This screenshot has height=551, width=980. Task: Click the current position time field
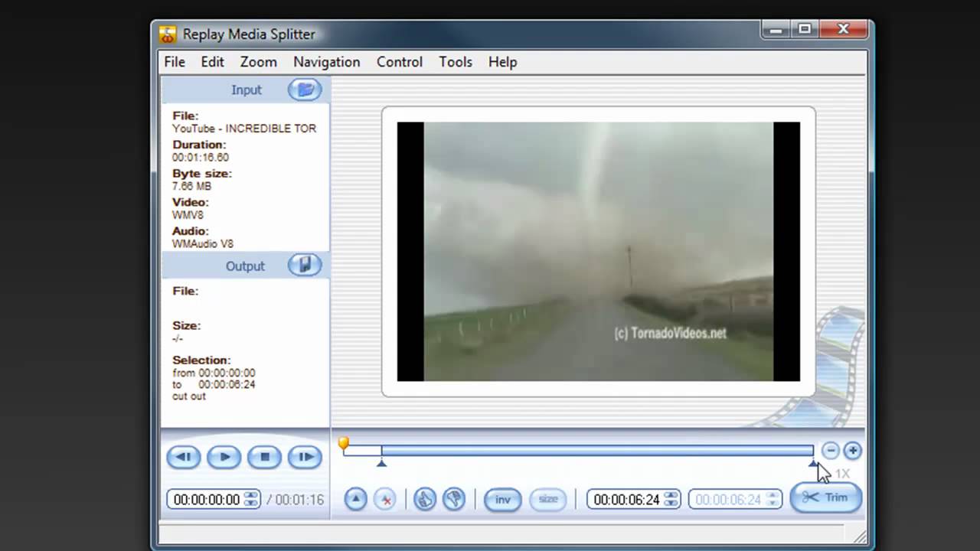206,500
